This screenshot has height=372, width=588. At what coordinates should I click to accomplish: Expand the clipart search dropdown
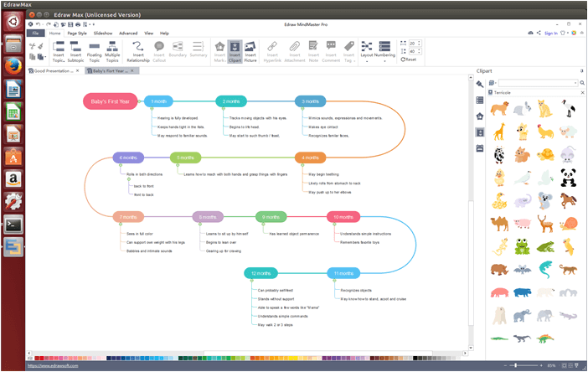pyautogui.click(x=575, y=83)
